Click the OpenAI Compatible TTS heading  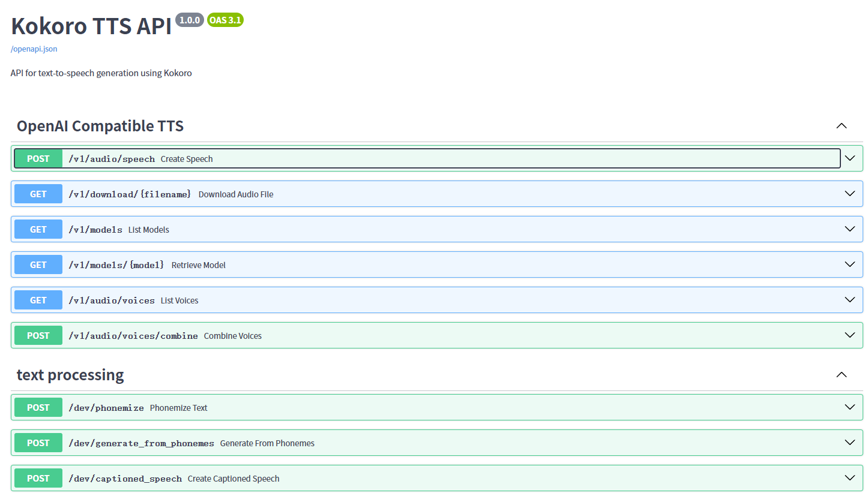click(100, 126)
